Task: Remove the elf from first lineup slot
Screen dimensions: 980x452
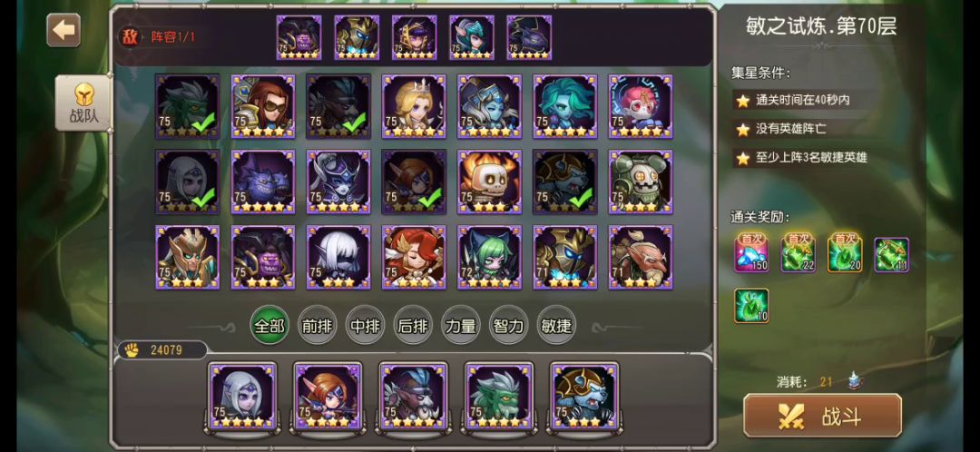Action: tap(242, 396)
